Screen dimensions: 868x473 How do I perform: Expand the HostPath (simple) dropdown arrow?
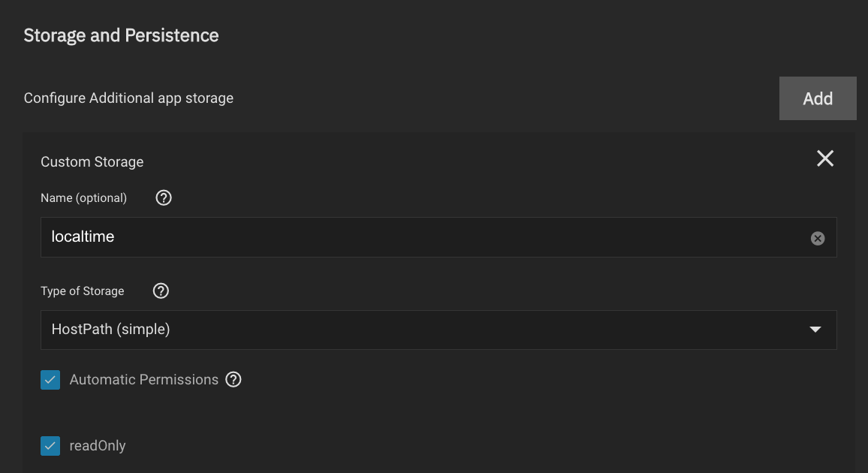tap(815, 329)
